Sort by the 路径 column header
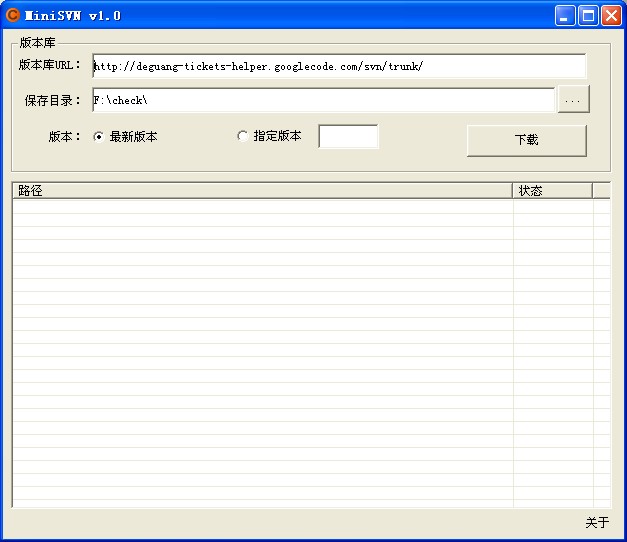Viewport: 627px width, 542px height. click(262, 191)
